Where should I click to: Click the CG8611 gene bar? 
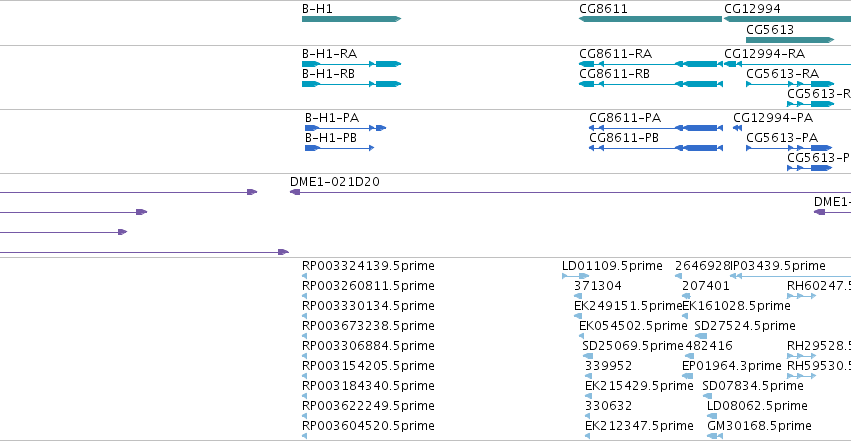coord(650,19)
